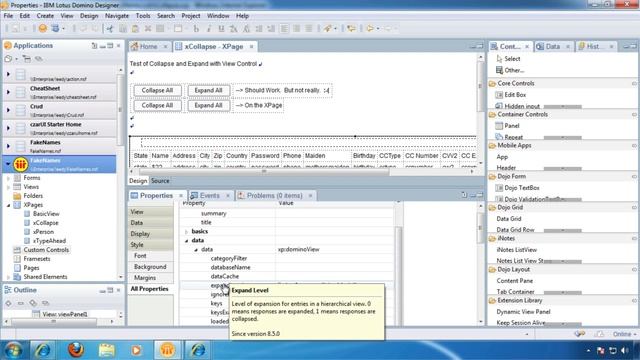Toggle Bold text formatting
Screen dimensions: 640x360
196,29
